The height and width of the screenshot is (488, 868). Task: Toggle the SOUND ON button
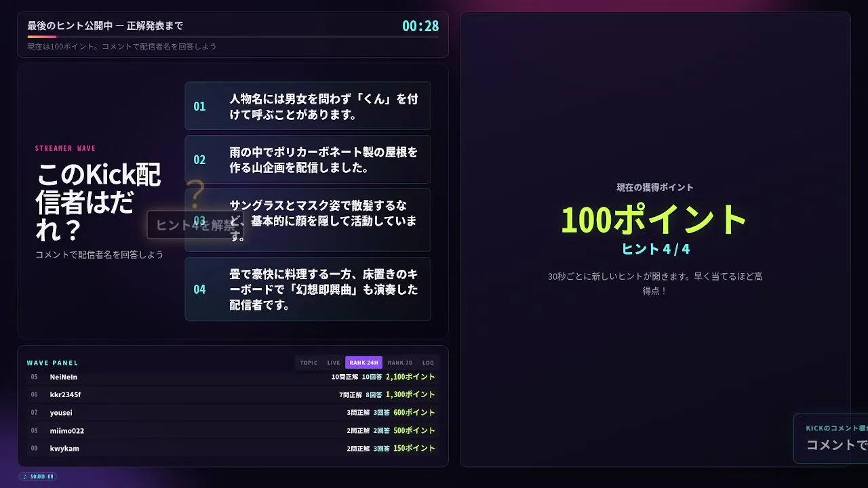click(38, 476)
